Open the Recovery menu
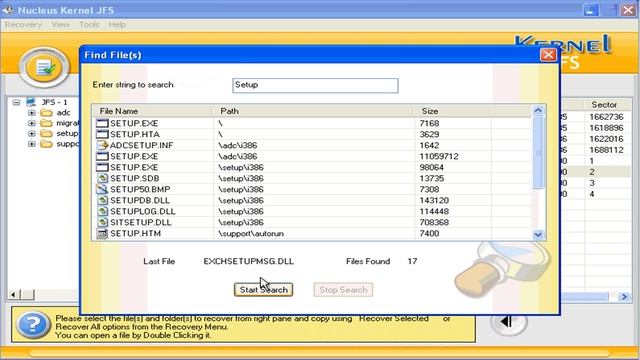 (x=23, y=24)
